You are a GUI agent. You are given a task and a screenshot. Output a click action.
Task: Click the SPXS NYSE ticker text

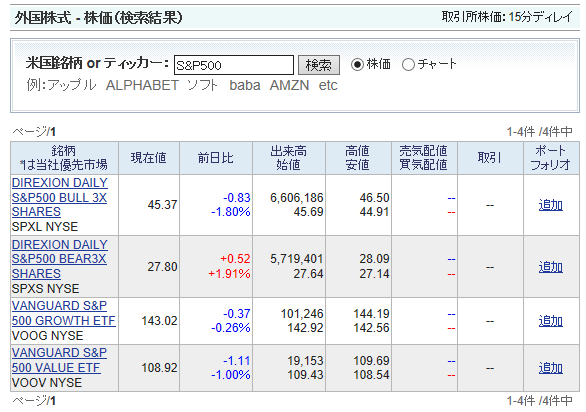[46, 289]
